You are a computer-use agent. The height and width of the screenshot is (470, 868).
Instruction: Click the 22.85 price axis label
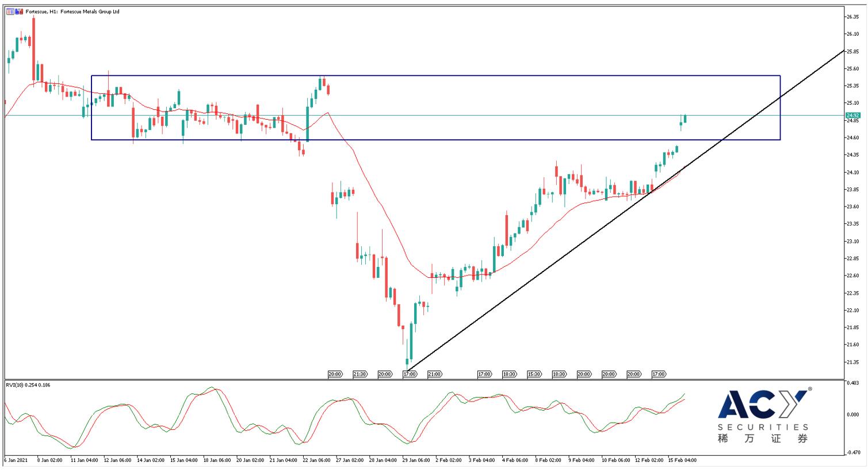(x=852, y=258)
